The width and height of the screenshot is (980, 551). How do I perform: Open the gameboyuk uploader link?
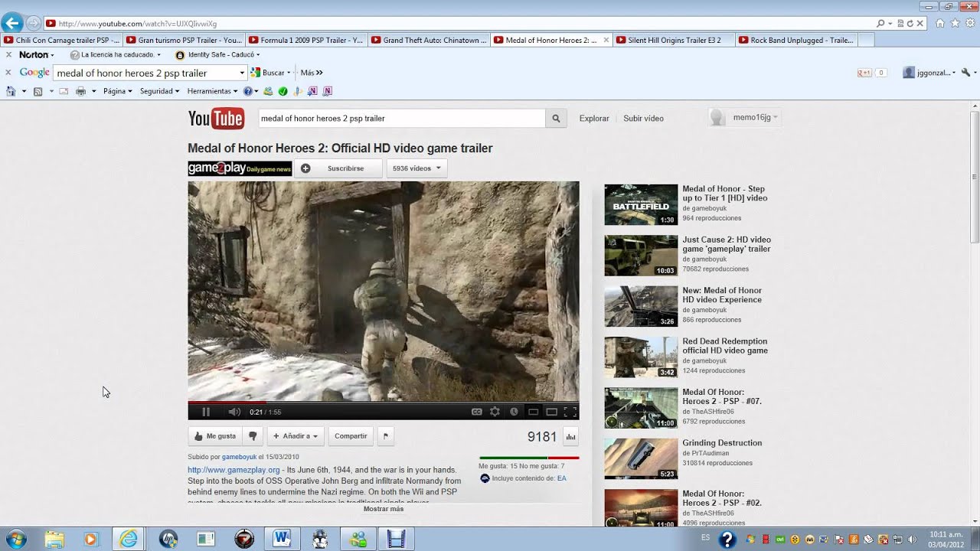click(239, 457)
